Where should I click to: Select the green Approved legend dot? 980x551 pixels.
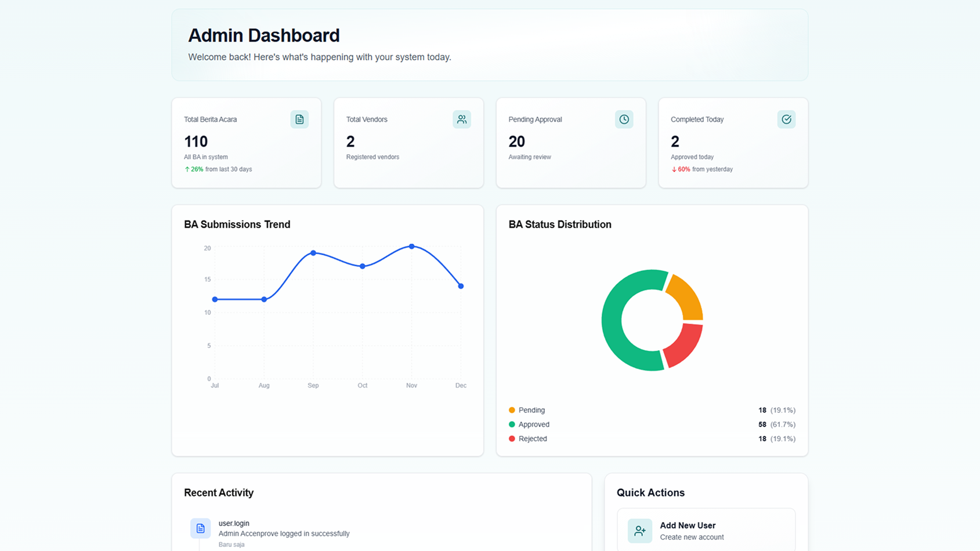tap(512, 425)
